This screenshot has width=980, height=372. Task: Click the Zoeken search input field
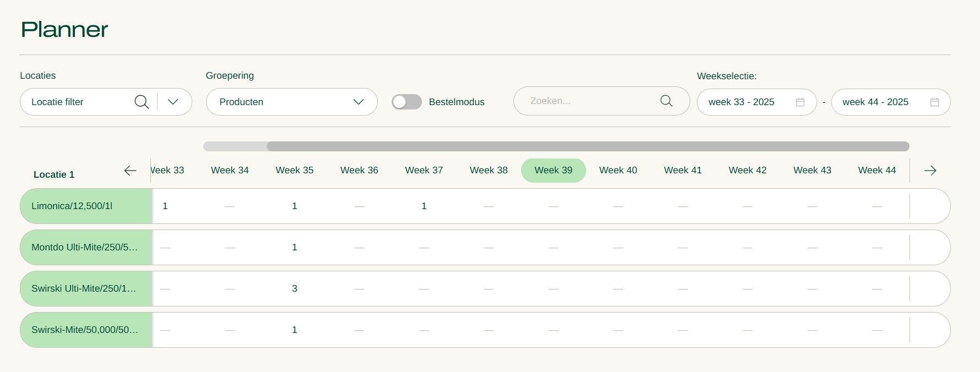pos(601,101)
